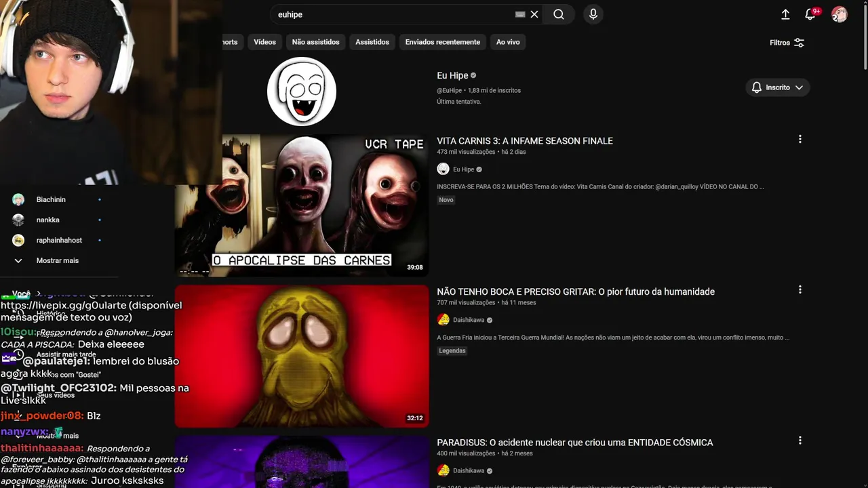
Task: Open VITA CARNIS 3 video thumbnail
Action: (302, 205)
